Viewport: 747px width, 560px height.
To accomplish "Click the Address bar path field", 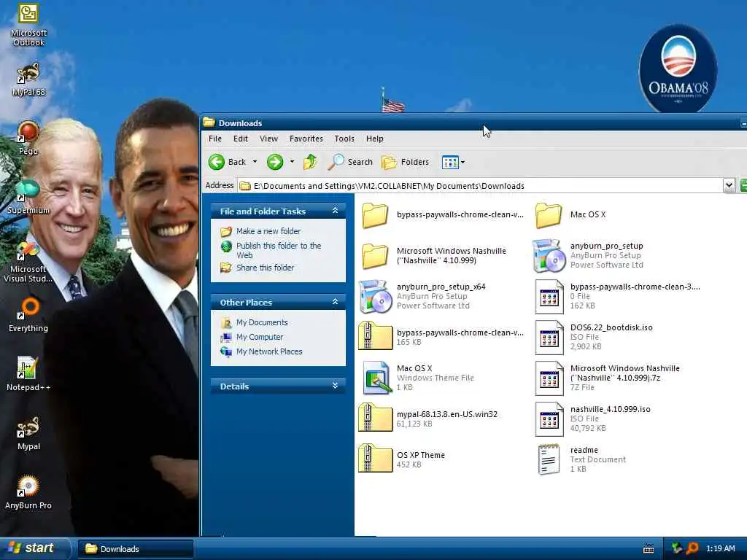I will pos(480,186).
